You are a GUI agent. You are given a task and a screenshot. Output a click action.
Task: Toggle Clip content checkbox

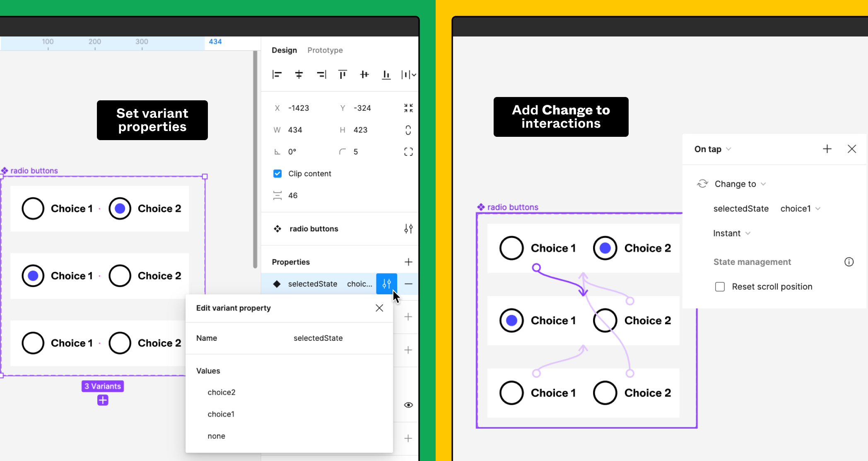tap(277, 174)
